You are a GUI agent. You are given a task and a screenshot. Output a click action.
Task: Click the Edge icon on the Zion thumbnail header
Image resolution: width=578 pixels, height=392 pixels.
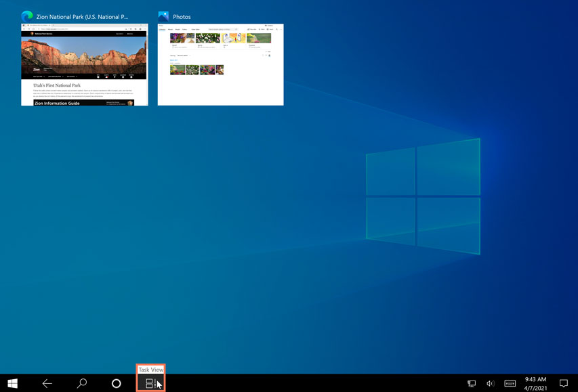pyautogui.click(x=27, y=16)
